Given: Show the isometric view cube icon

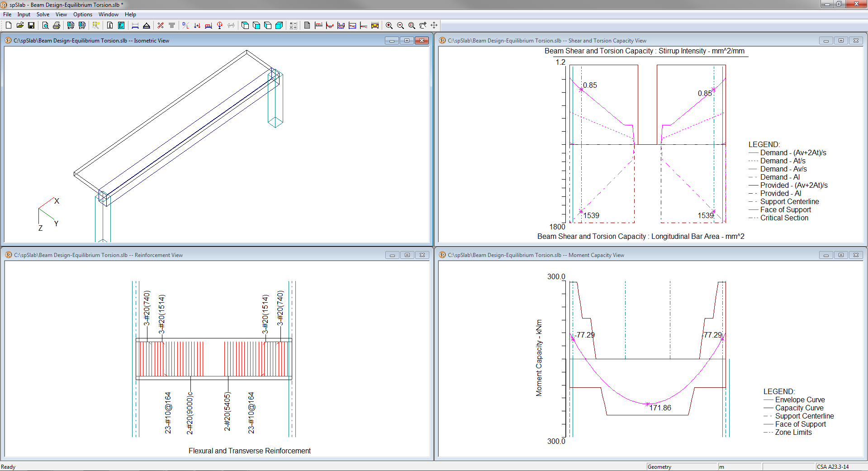Looking at the screenshot, I should (279, 25).
